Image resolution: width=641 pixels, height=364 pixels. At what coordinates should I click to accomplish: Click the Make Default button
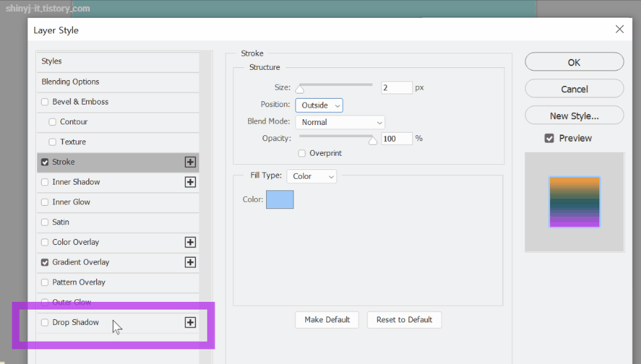click(x=327, y=320)
